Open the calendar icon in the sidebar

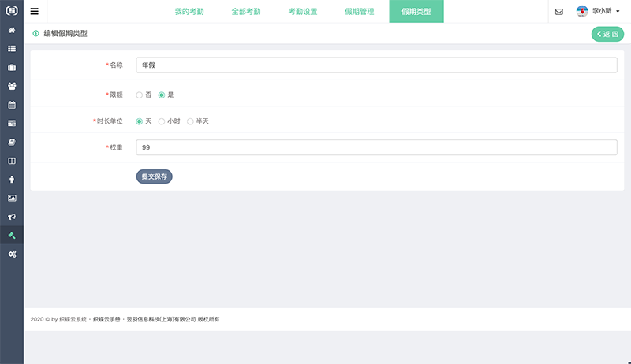click(12, 105)
